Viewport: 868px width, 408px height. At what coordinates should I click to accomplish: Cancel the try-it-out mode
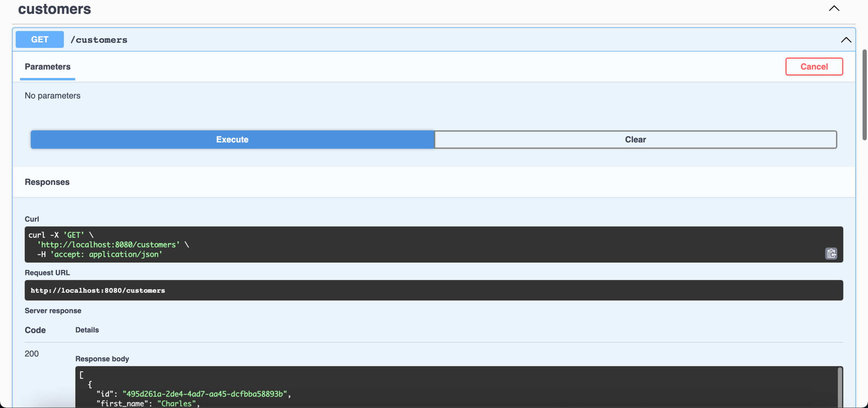point(814,66)
